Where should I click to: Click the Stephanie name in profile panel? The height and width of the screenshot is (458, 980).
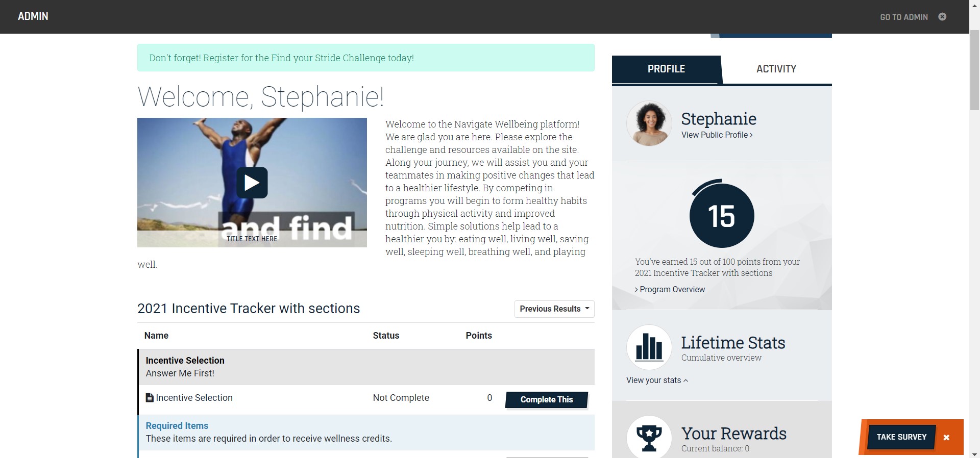[x=719, y=119]
